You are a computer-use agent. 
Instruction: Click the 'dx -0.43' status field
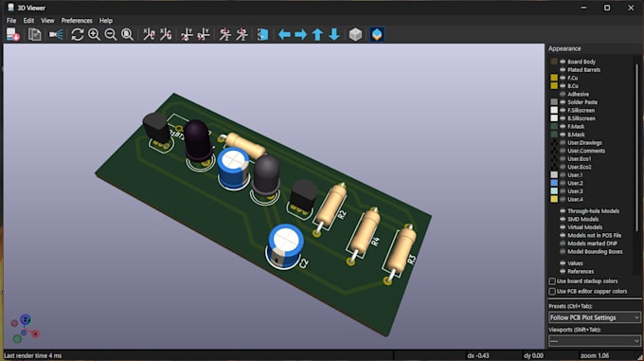(478, 355)
